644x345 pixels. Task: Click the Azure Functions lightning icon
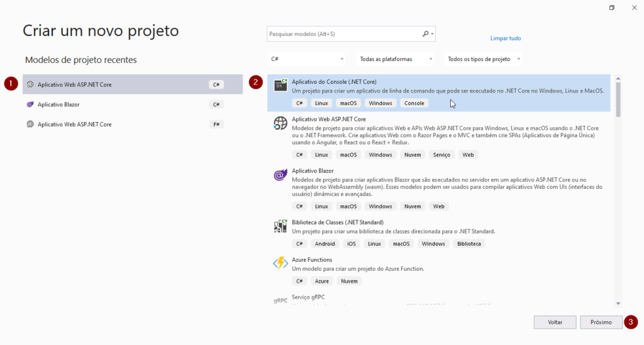(280, 263)
